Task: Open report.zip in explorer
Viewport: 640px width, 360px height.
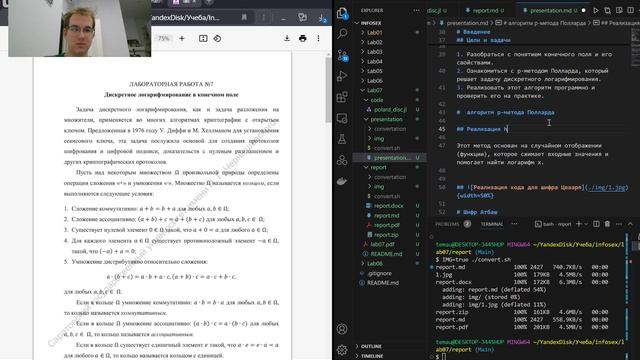Action: pyautogui.click(x=386, y=235)
